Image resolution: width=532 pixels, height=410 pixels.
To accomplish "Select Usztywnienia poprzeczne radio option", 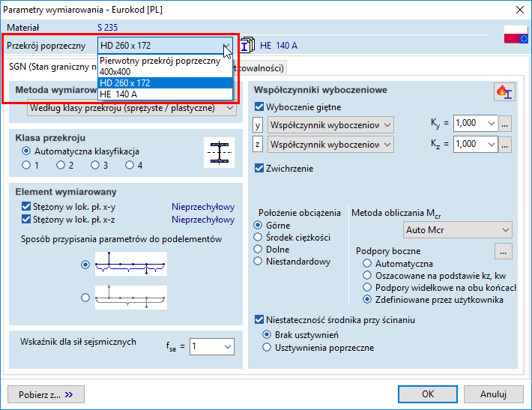I will coord(267,348).
